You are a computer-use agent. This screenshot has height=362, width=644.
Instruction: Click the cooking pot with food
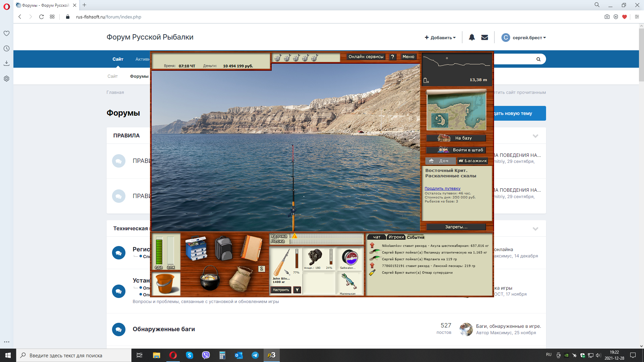coord(210,278)
